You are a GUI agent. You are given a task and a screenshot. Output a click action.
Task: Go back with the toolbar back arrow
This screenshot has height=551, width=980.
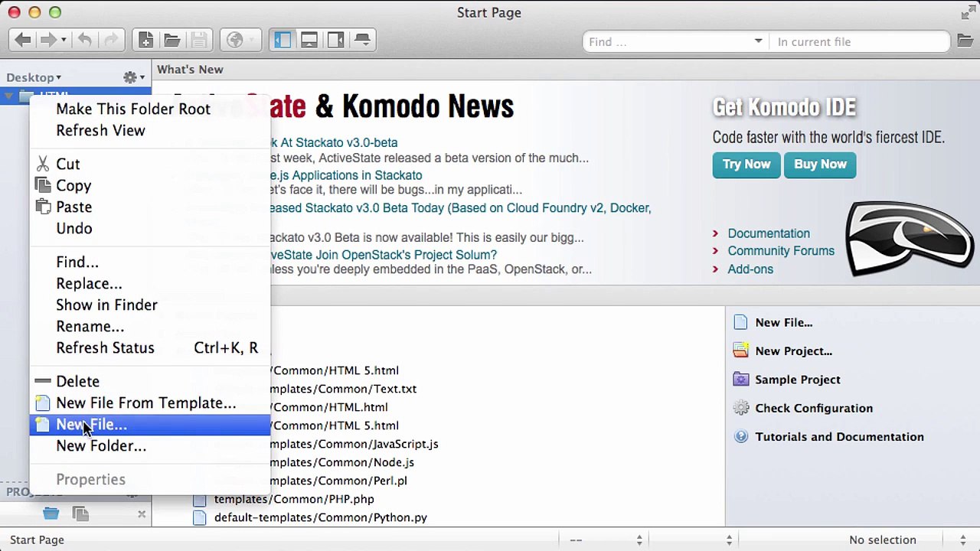point(22,40)
